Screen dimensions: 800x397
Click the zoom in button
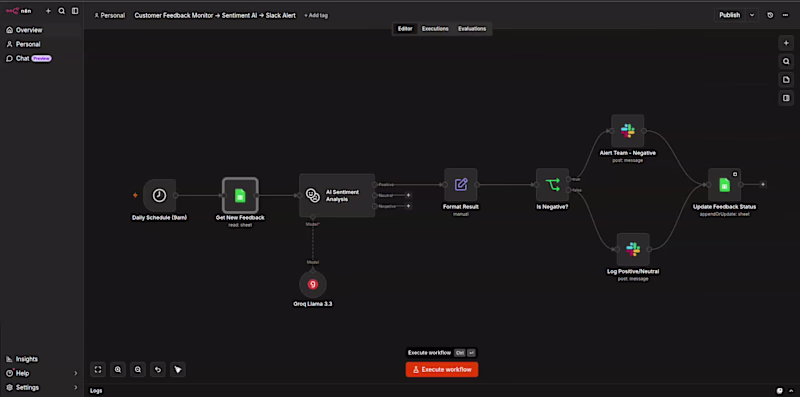click(x=118, y=369)
